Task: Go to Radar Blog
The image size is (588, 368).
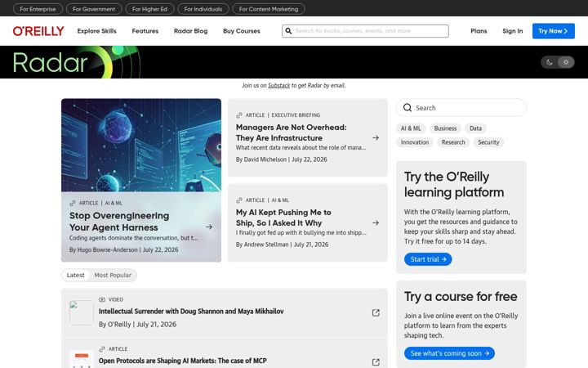Action: coord(190,31)
